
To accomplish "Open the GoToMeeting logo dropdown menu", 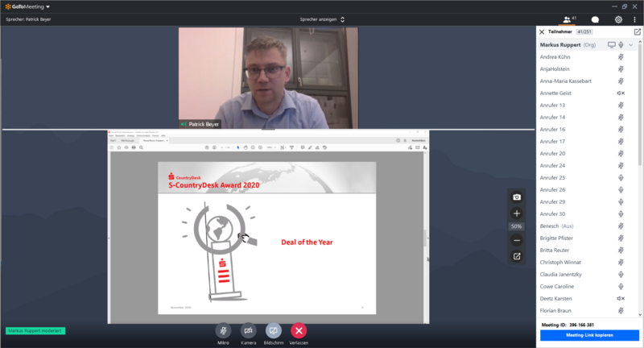I will click(26, 6).
